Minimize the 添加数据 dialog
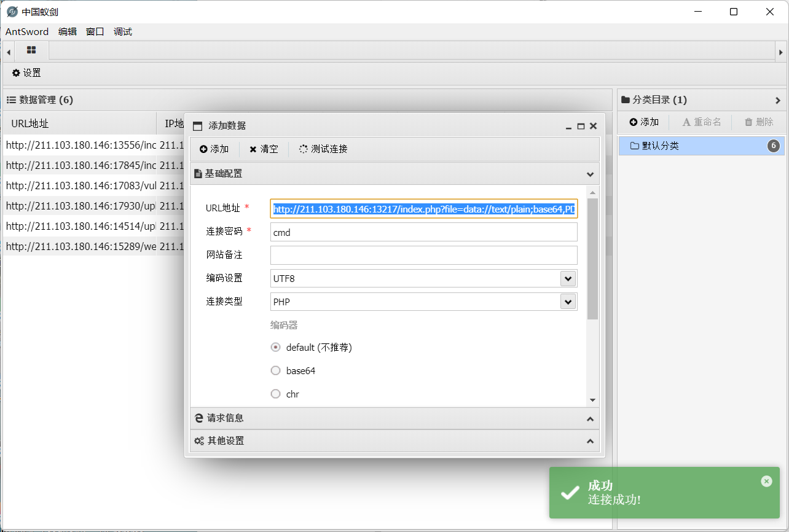789x532 pixels. click(x=569, y=127)
